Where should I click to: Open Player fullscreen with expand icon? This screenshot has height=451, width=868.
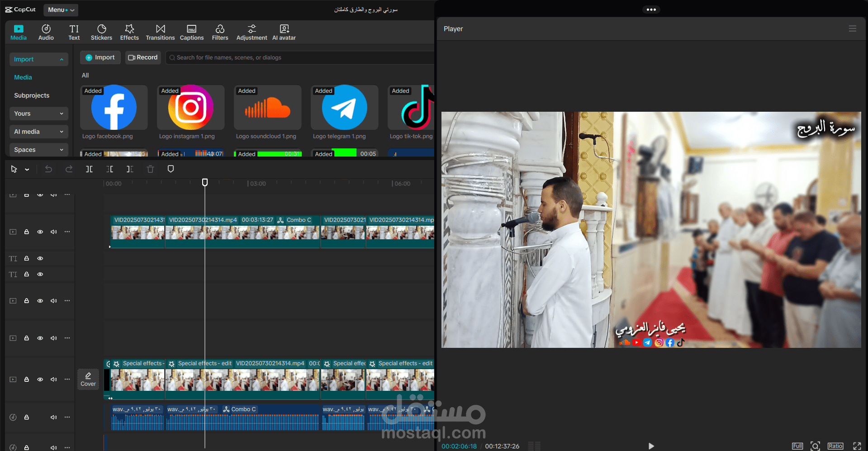pyautogui.click(x=857, y=446)
